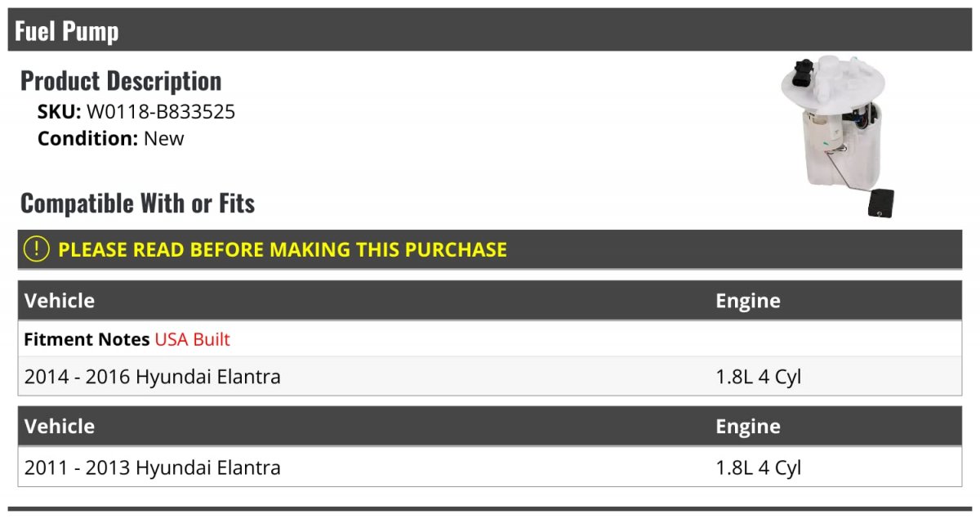The height and width of the screenshot is (519, 980).
Task: Click the bold 'SKU:' label
Action: point(60,112)
